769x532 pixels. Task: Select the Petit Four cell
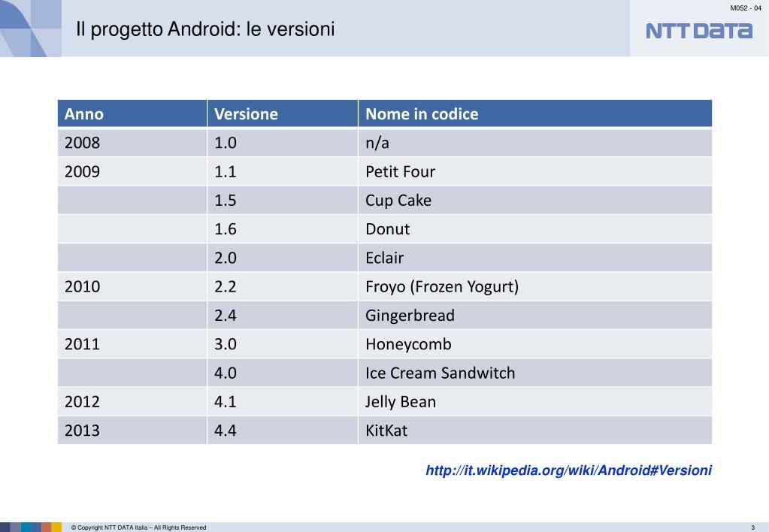click(x=535, y=171)
